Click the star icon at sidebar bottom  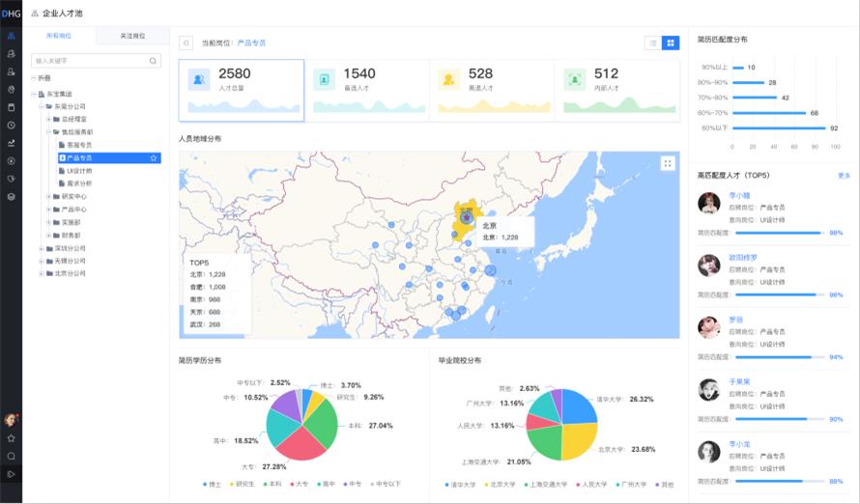tap(11, 438)
